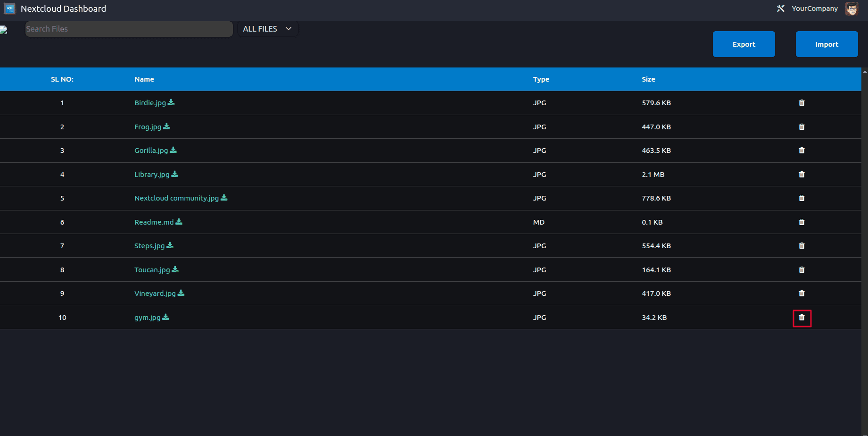
Task: Click the SL NO: column header
Action: [x=62, y=79]
